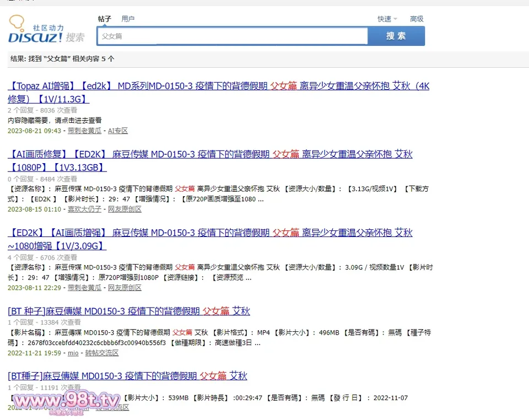Click the timestamp "2023-08-15 01:10"
The height and width of the screenshot is (420, 529).
[34, 209]
